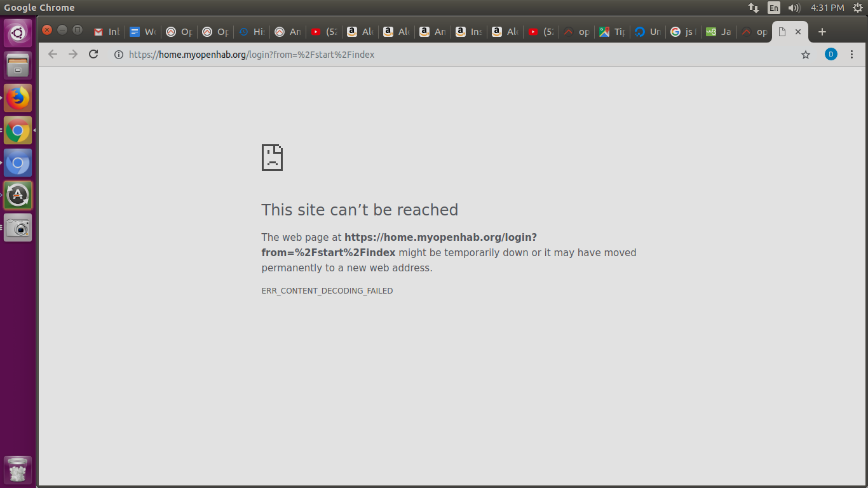This screenshot has width=868, height=488.
Task: Click the ERR_CONTENT_DECODING_FAILED text
Action: tap(327, 291)
